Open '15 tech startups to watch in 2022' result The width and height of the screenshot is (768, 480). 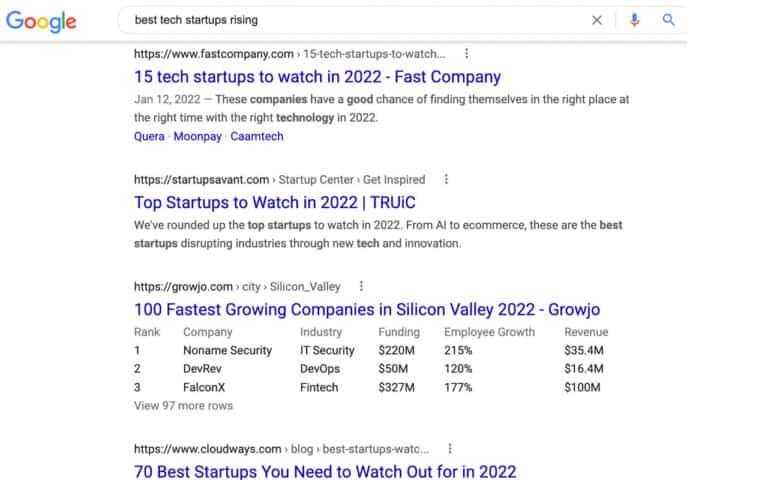pyautogui.click(x=317, y=77)
